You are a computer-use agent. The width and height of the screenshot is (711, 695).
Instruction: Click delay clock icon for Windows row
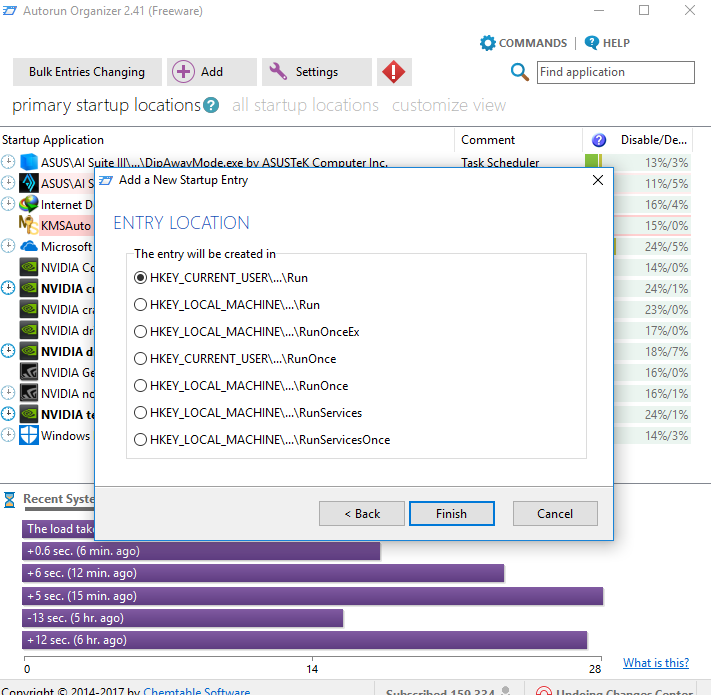(8, 435)
